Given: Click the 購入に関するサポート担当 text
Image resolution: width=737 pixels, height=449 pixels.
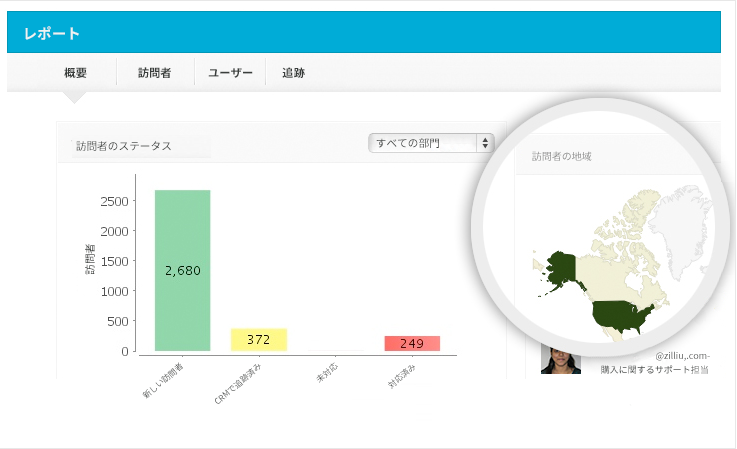Looking at the screenshot, I should pos(654,370).
